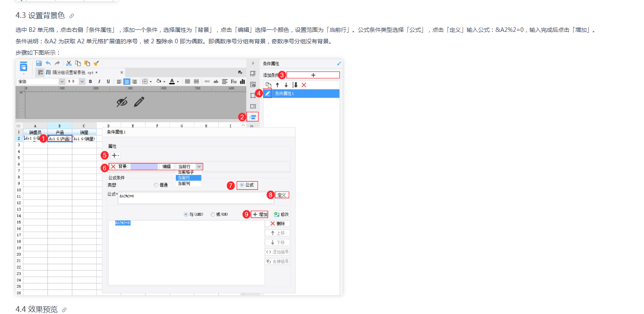Click the hidden eye icon in gray area
Viewport: 644px width, 314px height.
click(x=122, y=102)
